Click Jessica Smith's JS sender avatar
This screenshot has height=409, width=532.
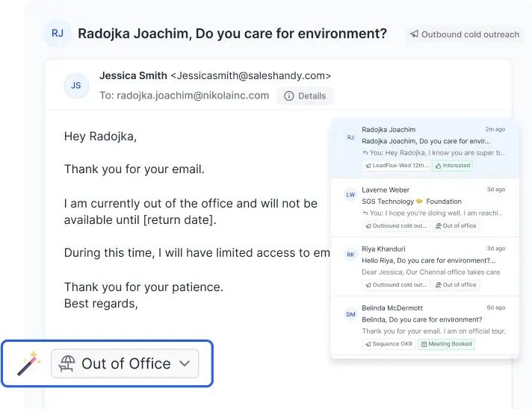pyautogui.click(x=76, y=86)
